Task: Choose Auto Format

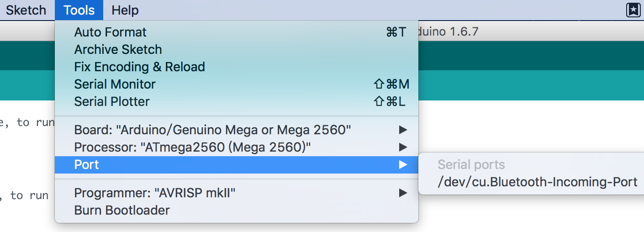Action: [237, 32]
